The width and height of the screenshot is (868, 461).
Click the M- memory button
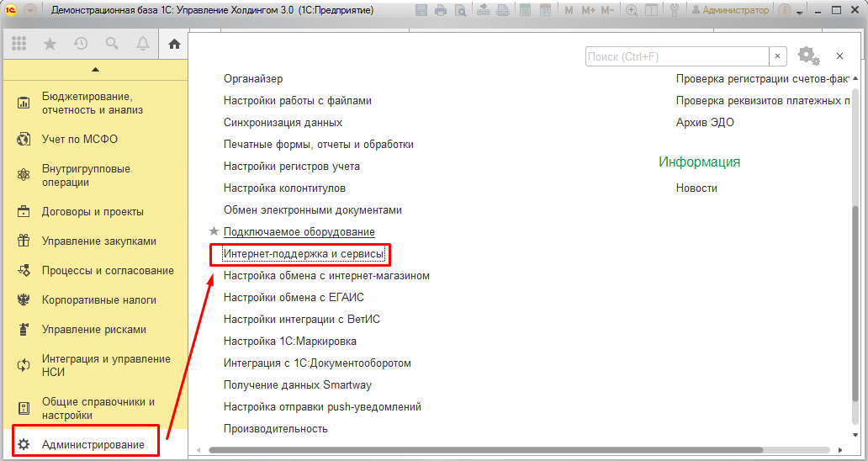pos(607,10)
